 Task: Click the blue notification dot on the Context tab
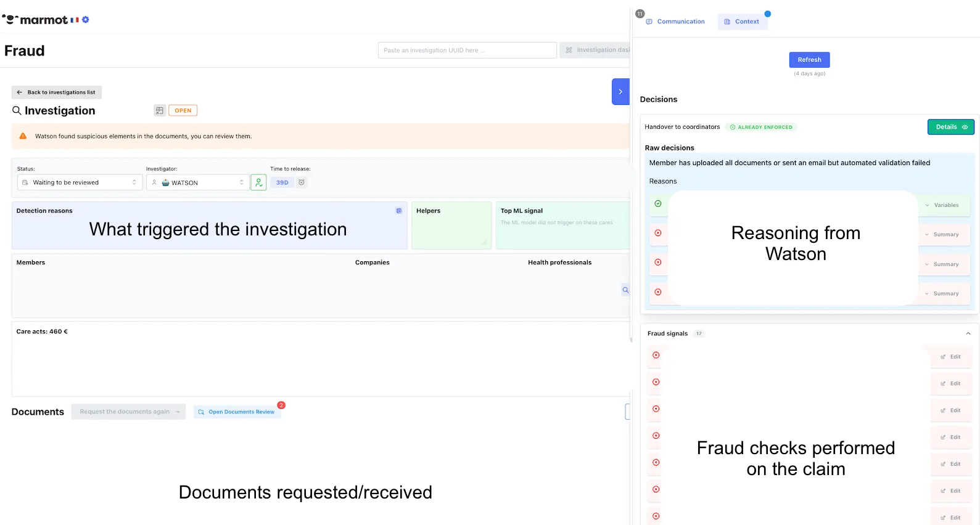pos(767,14)
